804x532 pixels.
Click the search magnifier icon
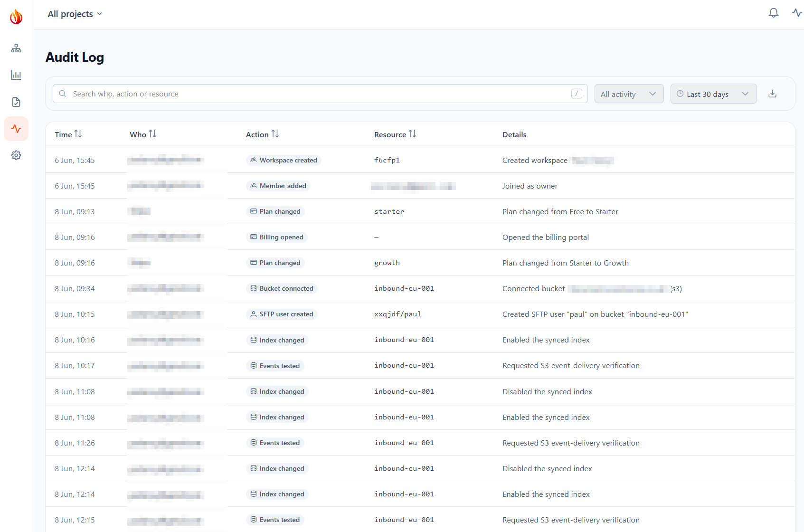62,94
